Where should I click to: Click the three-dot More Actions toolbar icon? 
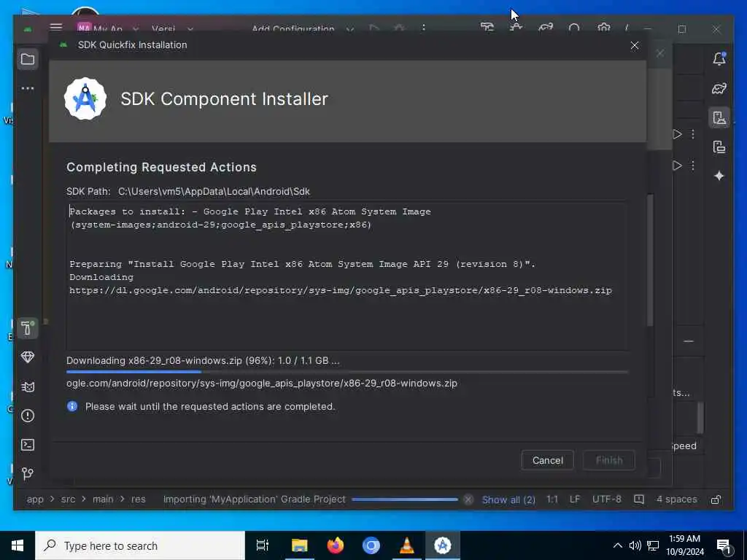(x=424, y=28)
